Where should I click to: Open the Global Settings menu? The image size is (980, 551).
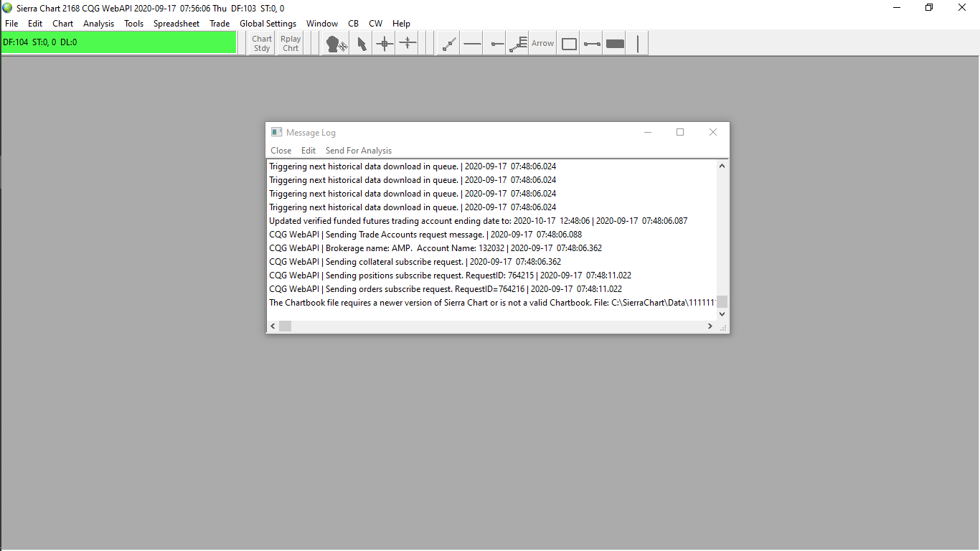coord(268,24)
